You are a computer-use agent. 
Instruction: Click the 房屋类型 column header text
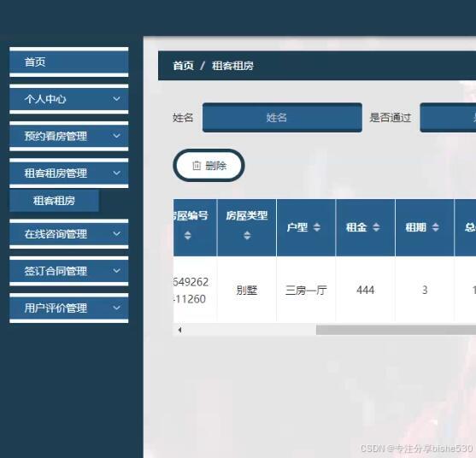(247, 216)
